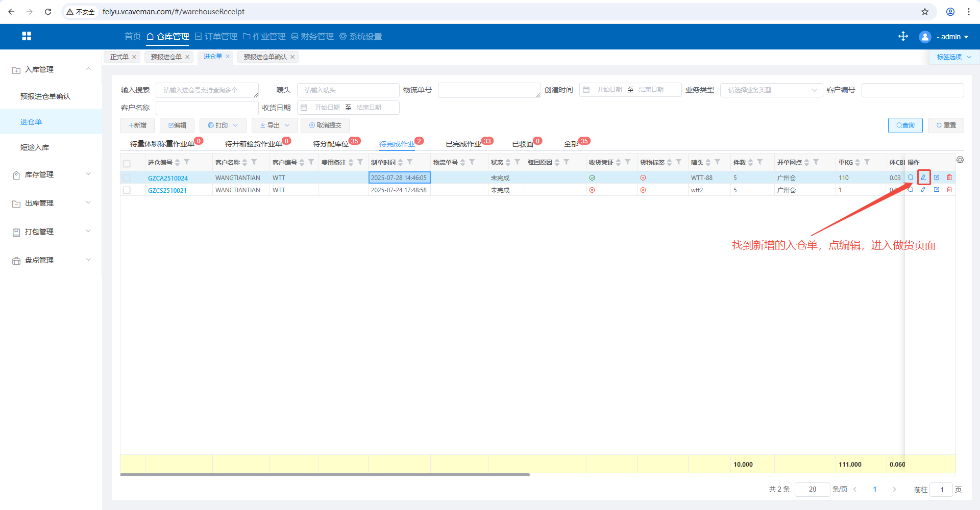This screenshot has width=980, height=510.
Task: Toggle the select-all header checkbox
Action: pos(127,163)
